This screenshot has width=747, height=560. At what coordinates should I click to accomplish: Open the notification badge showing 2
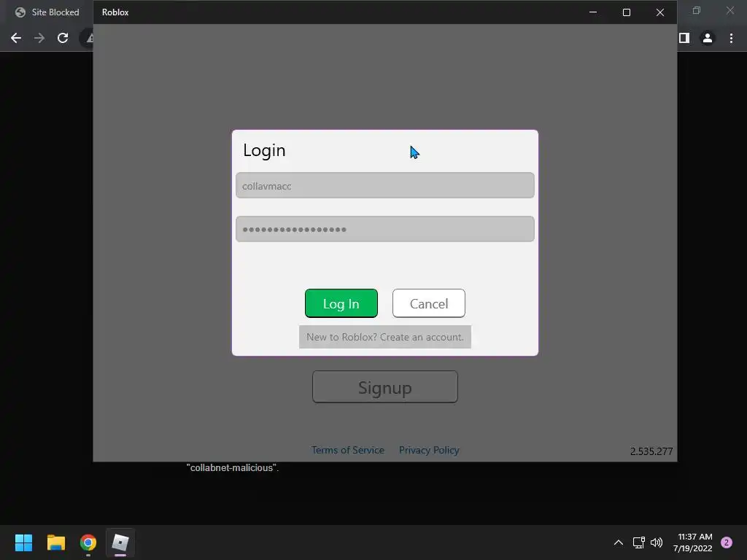coord(727,542)
